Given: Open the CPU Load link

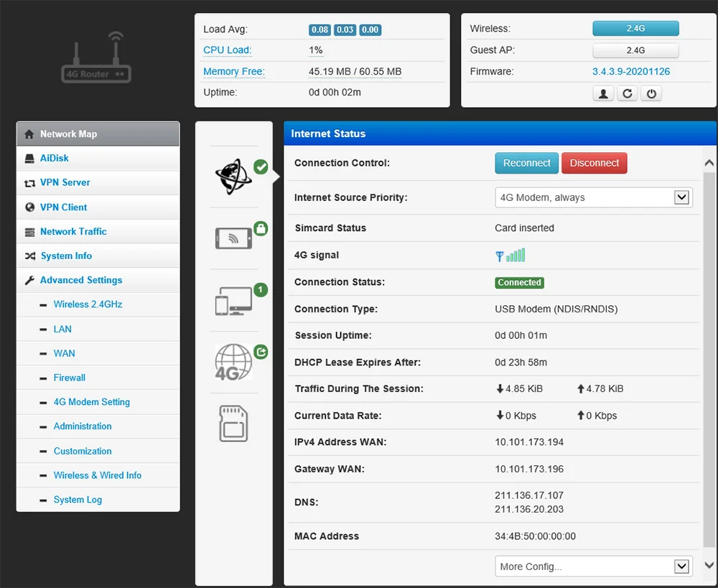Looking at the screenshot, I should click(x=227, y=50).
